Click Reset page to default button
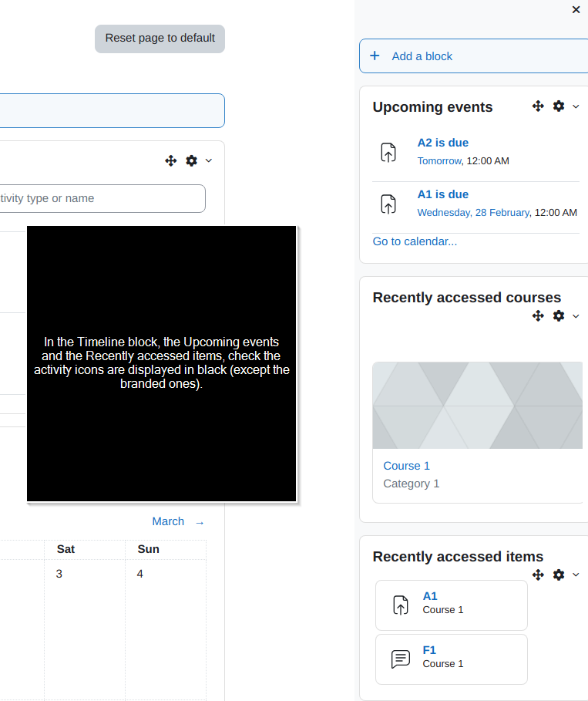This screenshot has height=701, width=588. coord(160,39)
